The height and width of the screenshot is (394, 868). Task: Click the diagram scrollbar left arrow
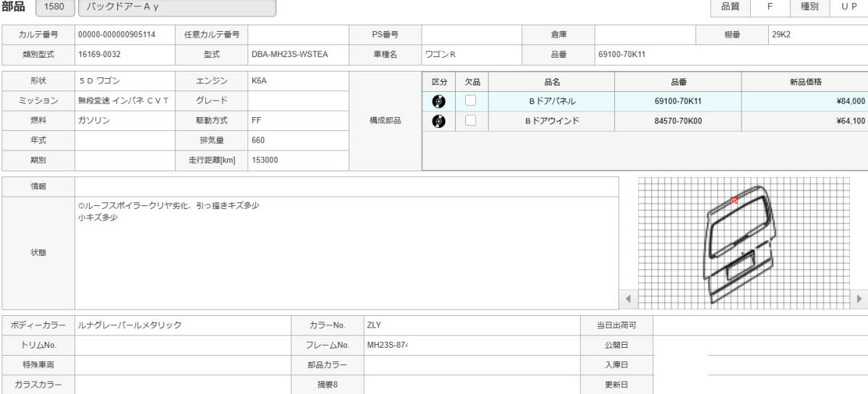(627, 298)
